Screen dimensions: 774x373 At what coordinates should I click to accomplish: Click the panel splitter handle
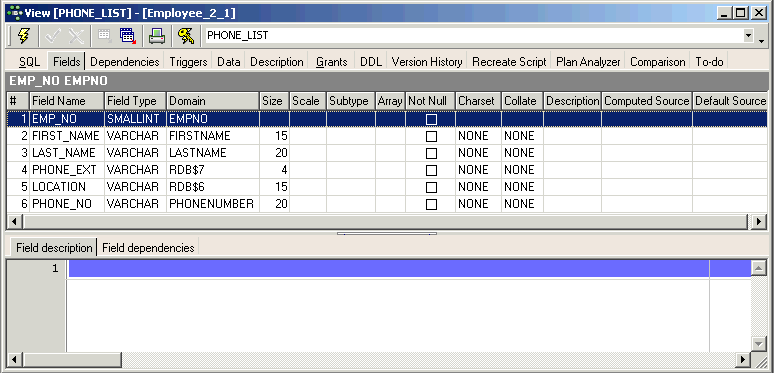tap(387, 233)
